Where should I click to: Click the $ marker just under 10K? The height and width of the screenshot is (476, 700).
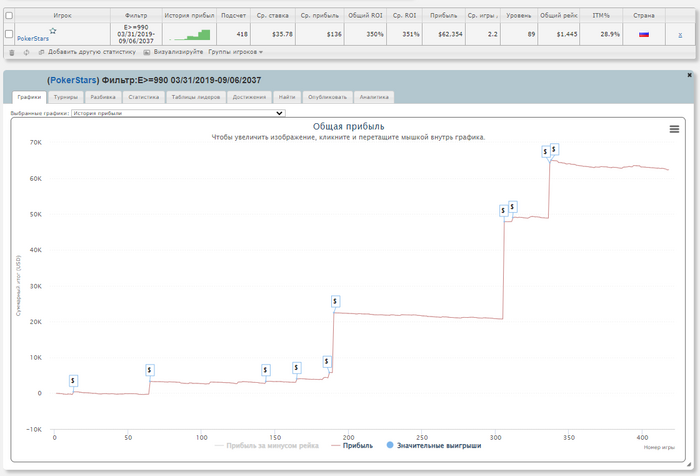point(327,362)
